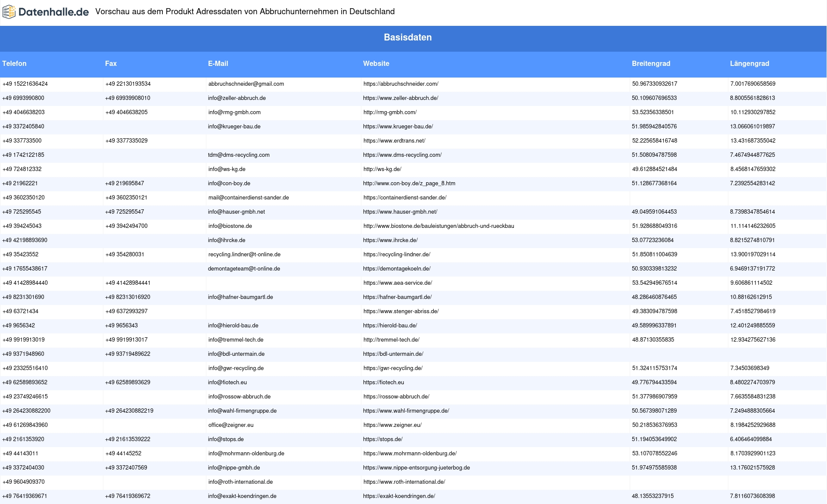Screen dimensions: 827x504
Task: Click the Datenhalle.de logo icon
Action: (x=9, y=12)
